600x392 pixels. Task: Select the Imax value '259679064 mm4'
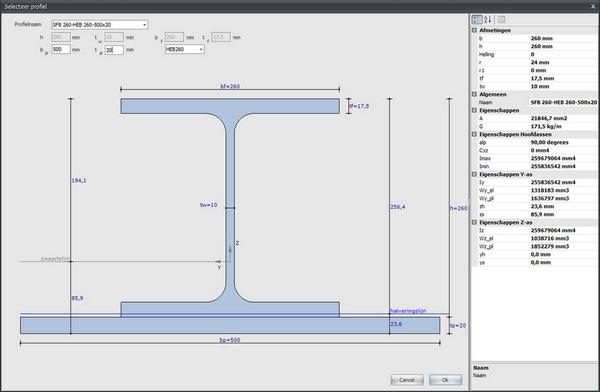tap(553, 158)
